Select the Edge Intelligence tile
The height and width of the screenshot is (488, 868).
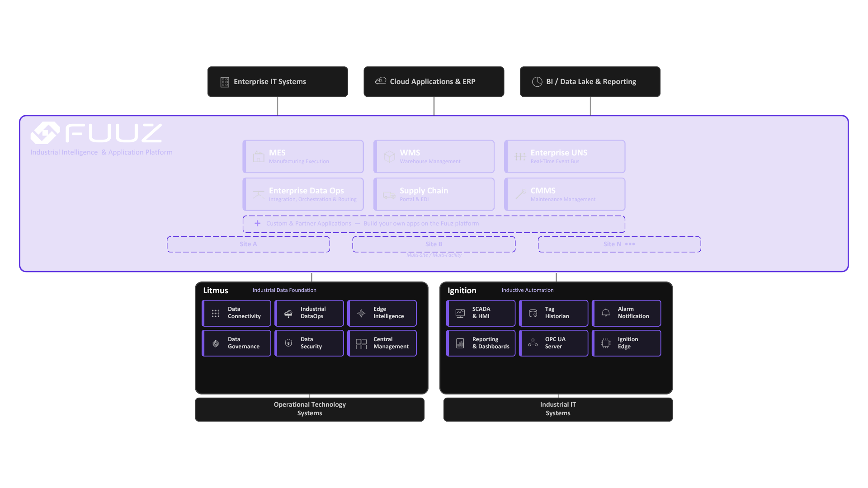pyautogui.click(x=382, y=313)
